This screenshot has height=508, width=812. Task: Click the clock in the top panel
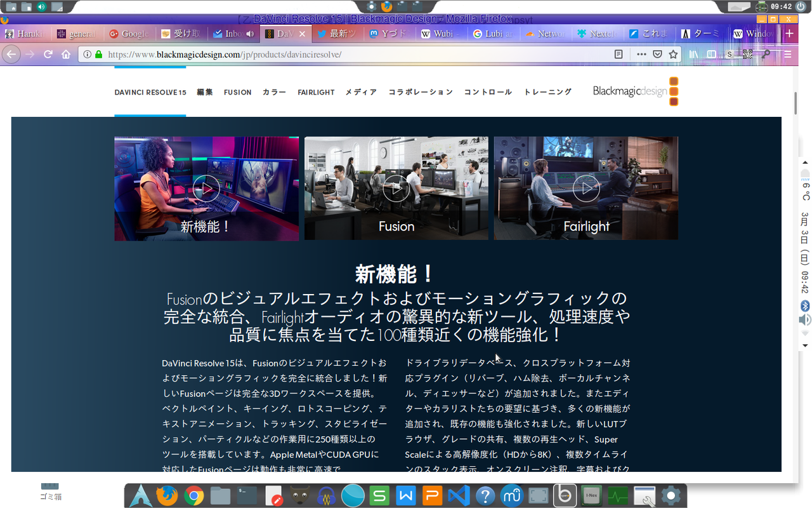(x=780, y=6)
